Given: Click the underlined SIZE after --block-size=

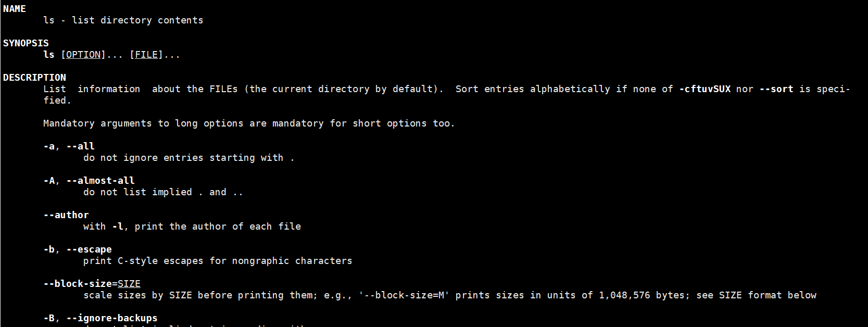Looking at the screenshot, I should point(129,284).
